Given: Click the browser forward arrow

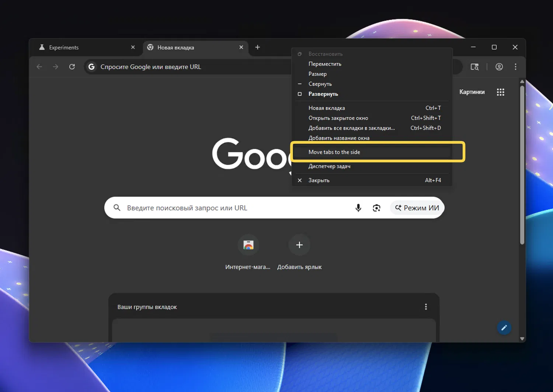Looking at the screenshot, I should [x=56, y=67].
